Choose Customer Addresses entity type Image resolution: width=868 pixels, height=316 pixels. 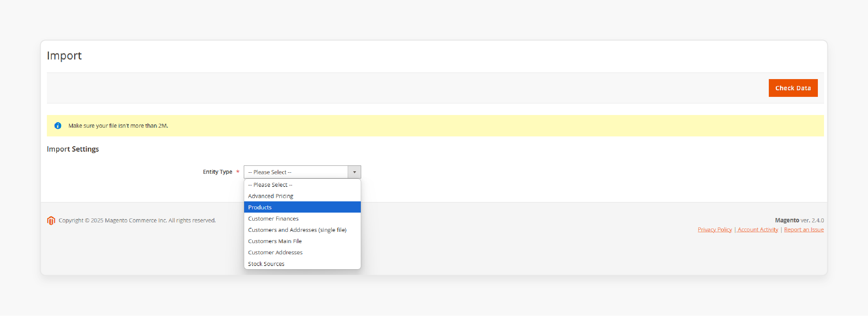point(302,252)
